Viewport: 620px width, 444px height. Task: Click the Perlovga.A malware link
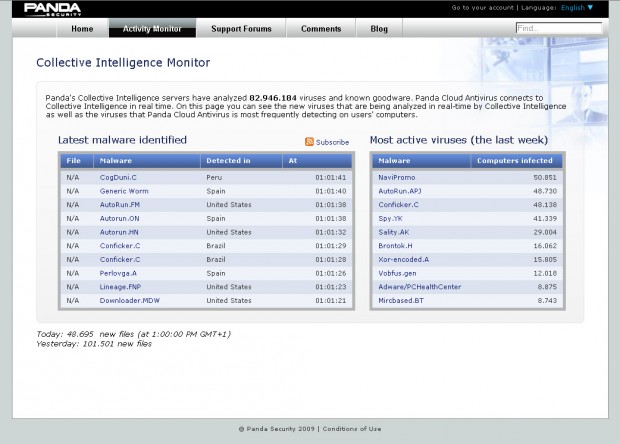coord(118,273)
